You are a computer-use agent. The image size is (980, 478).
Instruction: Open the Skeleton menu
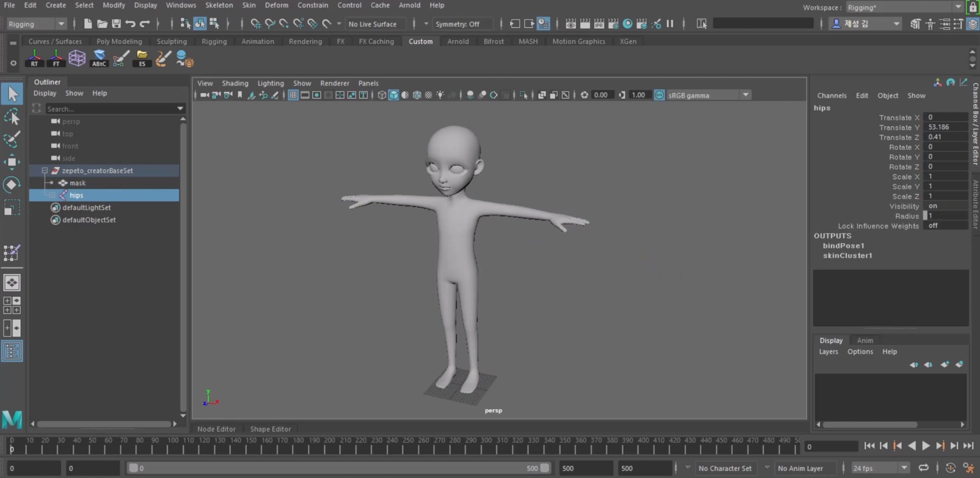pyautogui.click(x=219, y=5)
